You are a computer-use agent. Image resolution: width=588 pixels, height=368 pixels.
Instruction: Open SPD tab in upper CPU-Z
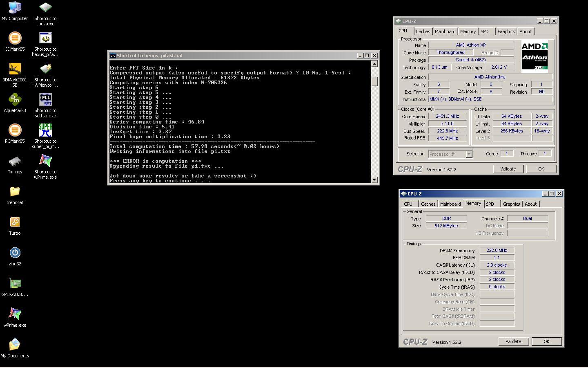pos(485,31)
